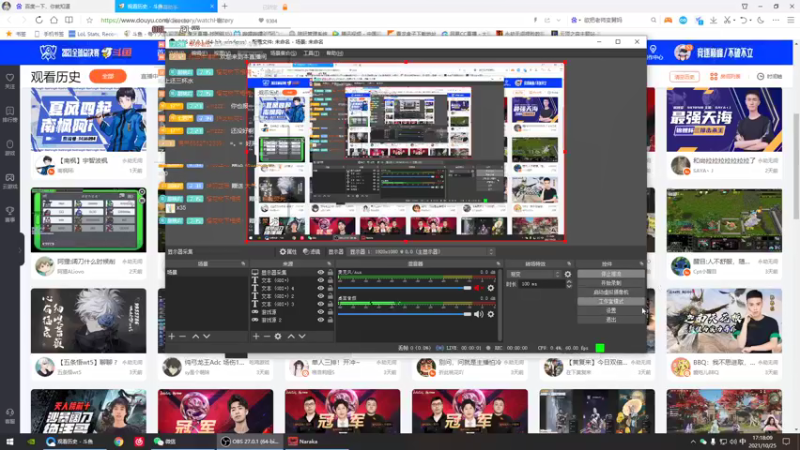Mute the desktop audio speaker icon
Screen dimensions: 800x450
(479, 314)
